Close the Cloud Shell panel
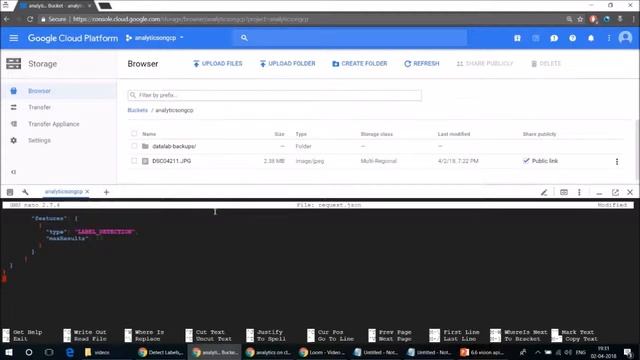Image resolution: width=640 pixels, height=360 pixels. pyautogui.click(x=630, y=192)
